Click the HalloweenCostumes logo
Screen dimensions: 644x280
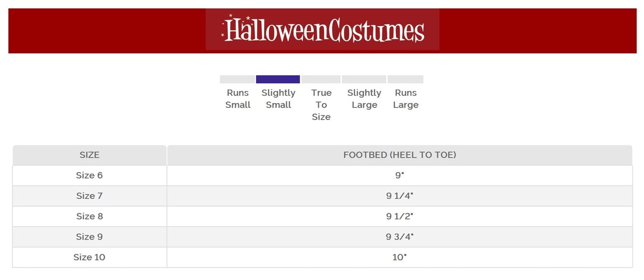322,30
